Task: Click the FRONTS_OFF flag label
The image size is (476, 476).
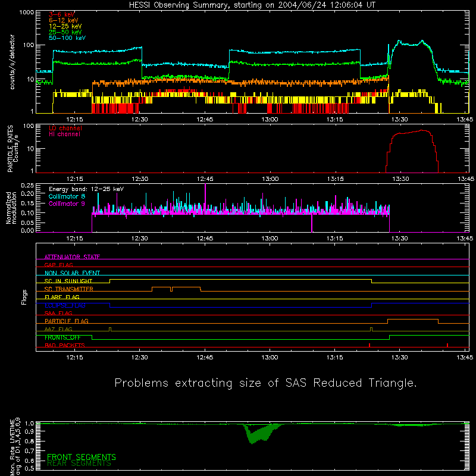Action: pos(62,337)
